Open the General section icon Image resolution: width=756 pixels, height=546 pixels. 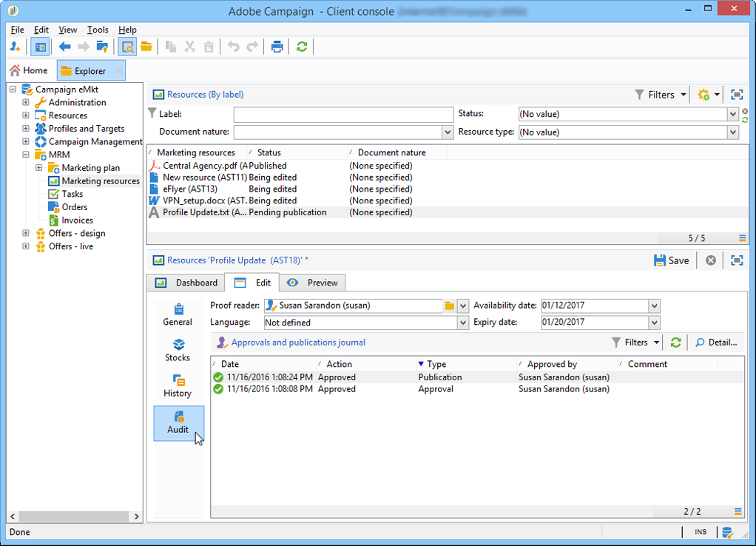(178, 315)
